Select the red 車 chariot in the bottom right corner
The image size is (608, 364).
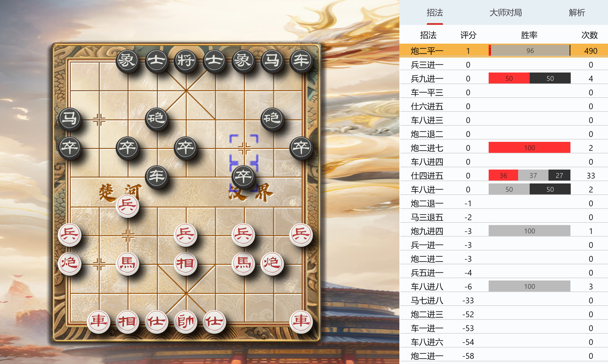(x=301, y=321)
